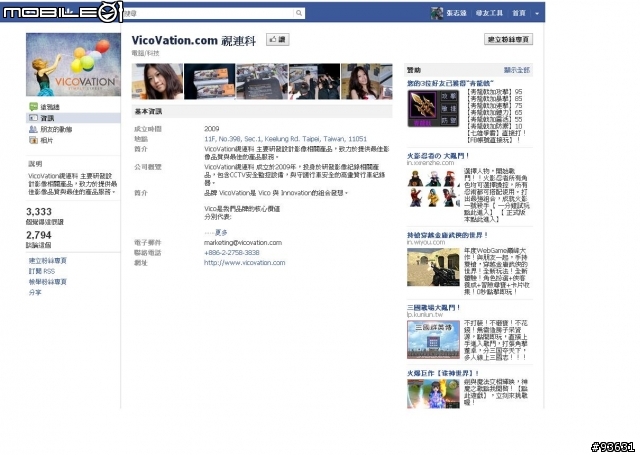Screen dimensions: 640x455
Task: Click the 建立粉絲專頁 button at top right
Action: pos(508,39)
